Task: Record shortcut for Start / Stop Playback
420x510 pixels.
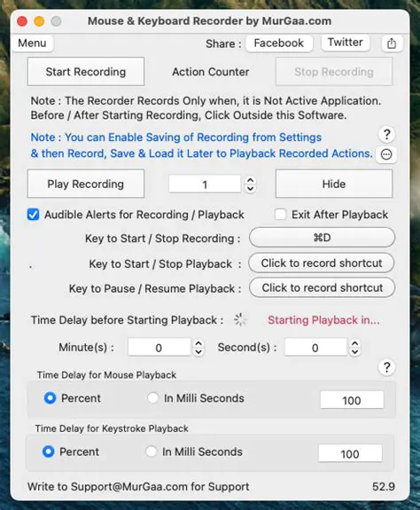Action: (x=322, y=263)
